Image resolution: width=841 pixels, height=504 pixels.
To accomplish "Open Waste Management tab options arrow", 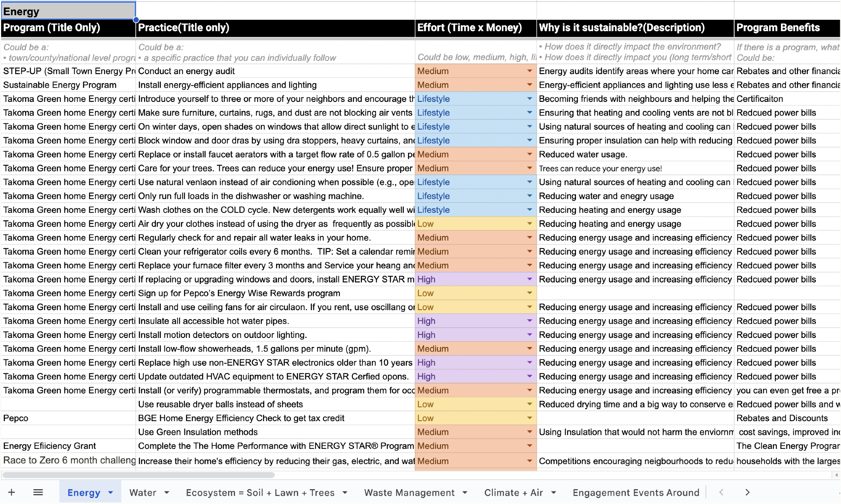I will click(465, 493).
